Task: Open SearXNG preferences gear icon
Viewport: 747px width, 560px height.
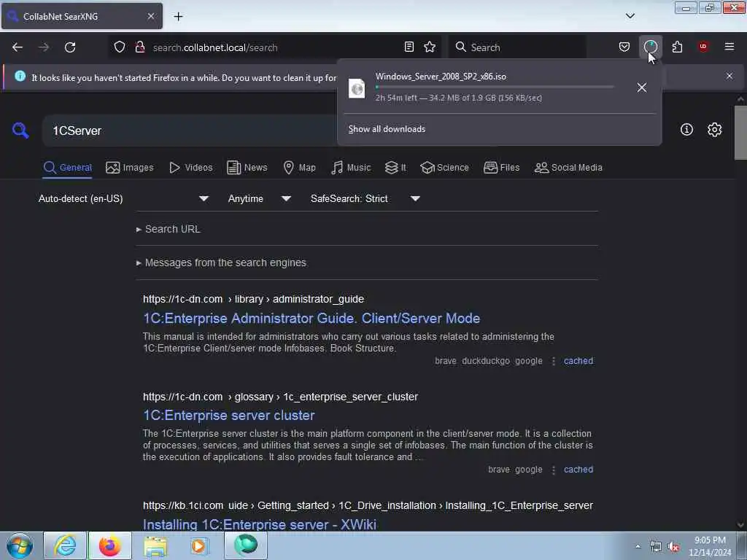Action: (714, 130)
